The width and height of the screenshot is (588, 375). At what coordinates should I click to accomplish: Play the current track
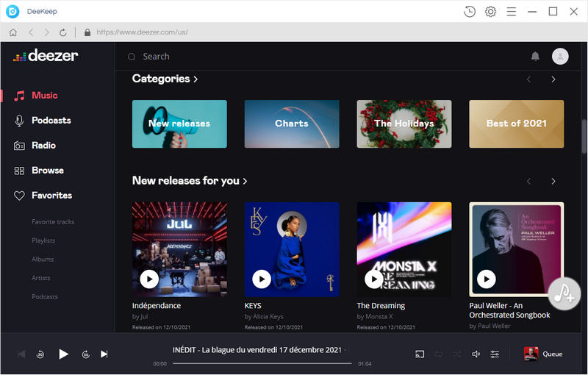63,354
